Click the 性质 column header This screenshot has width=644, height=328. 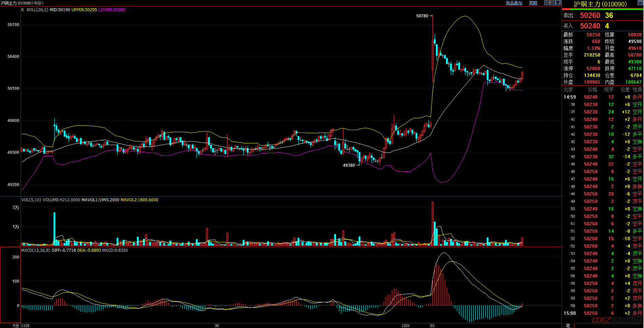(637, 90)
